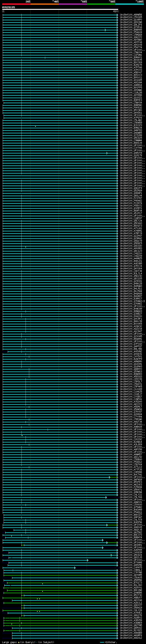Select label UniRef100_A2BJL1
Viewport: 146px width, 644px height.
pos(131,602)
